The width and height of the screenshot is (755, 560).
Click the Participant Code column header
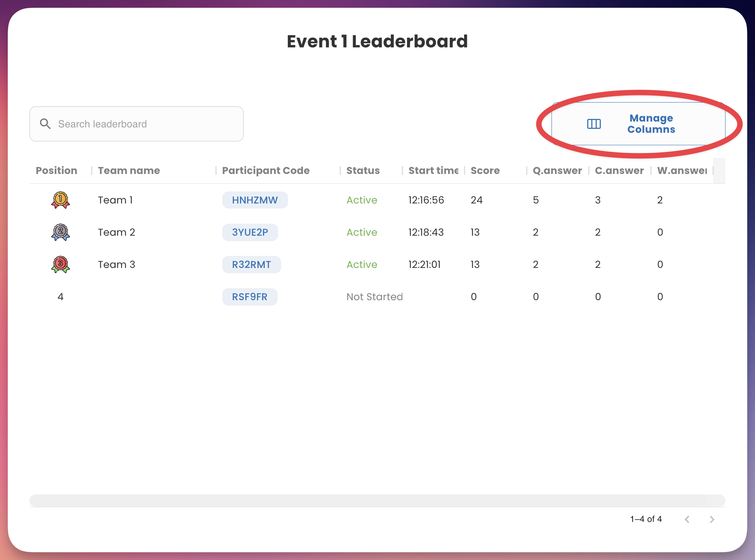pyautogui.click(x=266, y=170)
